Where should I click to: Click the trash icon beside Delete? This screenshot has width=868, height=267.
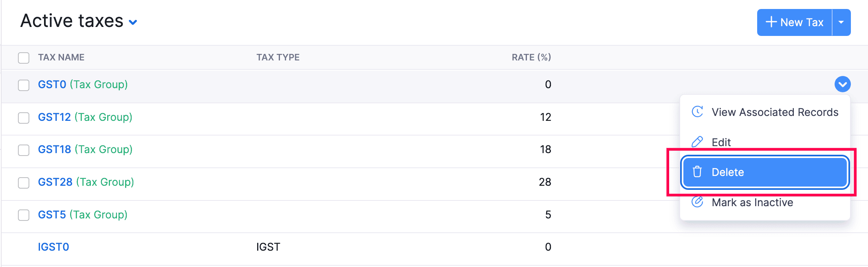point(697,172)
